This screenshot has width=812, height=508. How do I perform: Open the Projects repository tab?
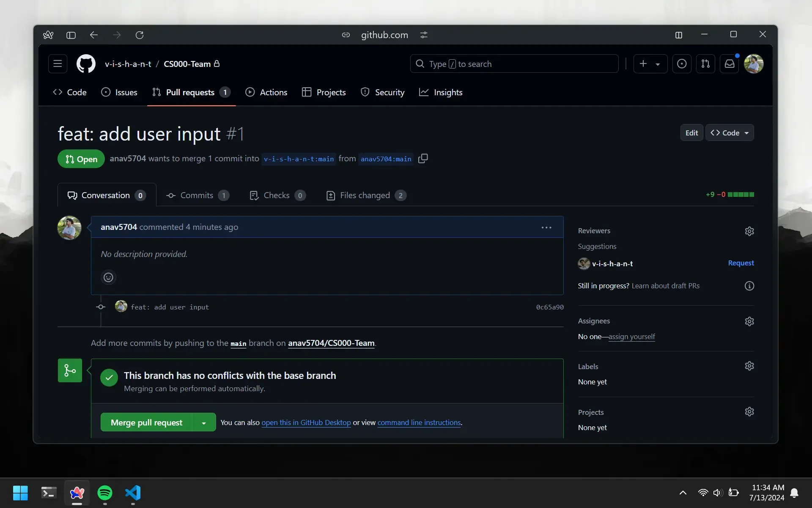pyautogui.click(x=324, y=92)
